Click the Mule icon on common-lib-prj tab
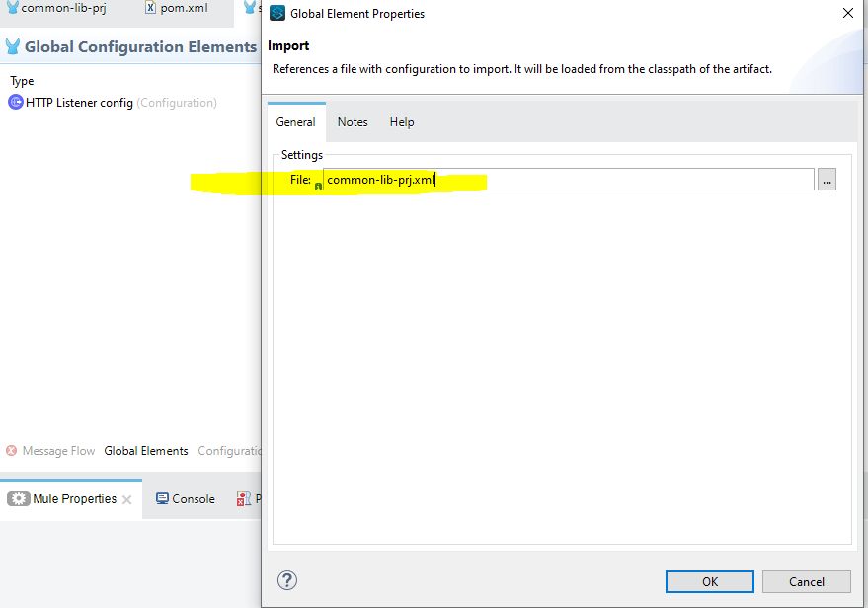The width and height of the screenshot is (868, 608). (12, 7)
